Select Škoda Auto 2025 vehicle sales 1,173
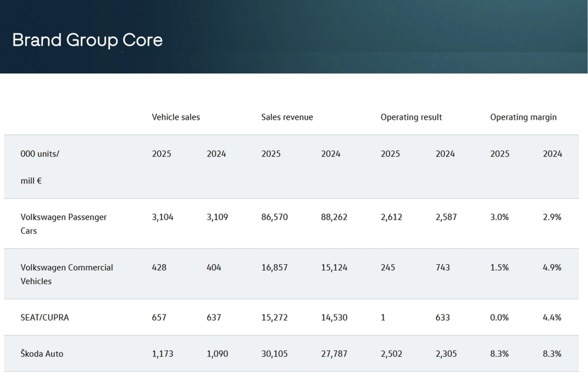The image size is (588, 392). tap(163, 354)
